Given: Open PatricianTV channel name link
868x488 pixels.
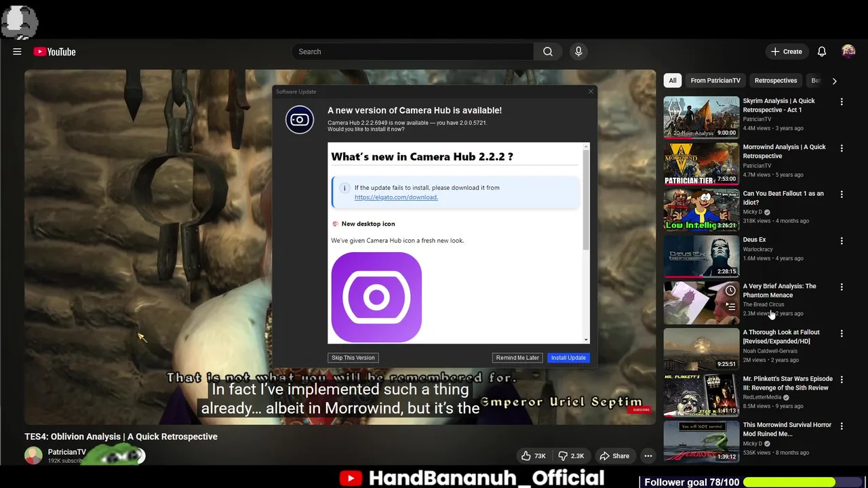Looking at the screenshot, I should click(67, 452).
